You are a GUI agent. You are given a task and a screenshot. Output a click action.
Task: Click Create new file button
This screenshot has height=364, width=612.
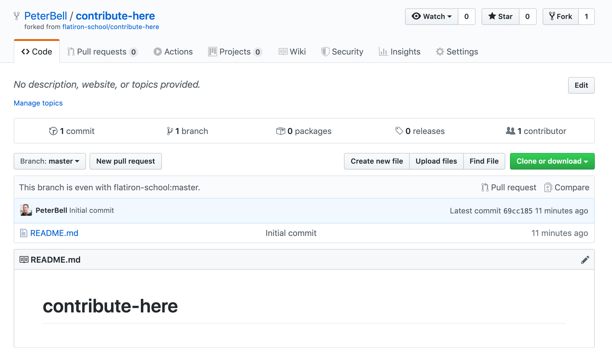377,161
